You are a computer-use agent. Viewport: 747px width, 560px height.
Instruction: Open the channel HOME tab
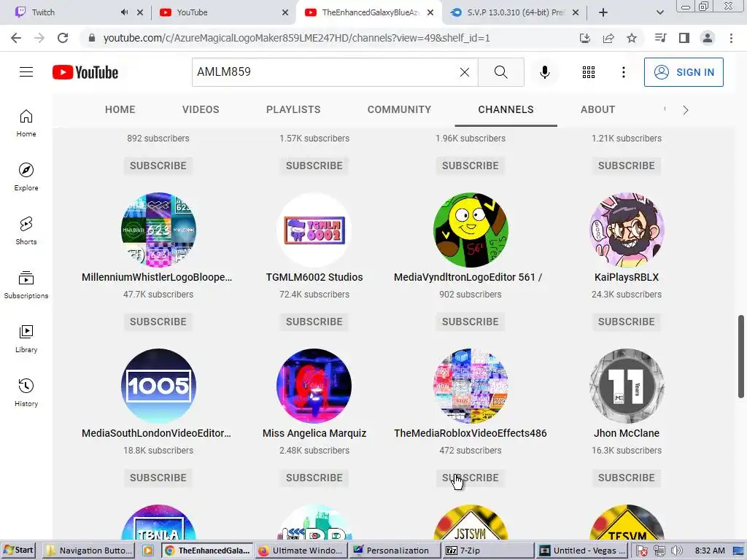tap(120, 109)
